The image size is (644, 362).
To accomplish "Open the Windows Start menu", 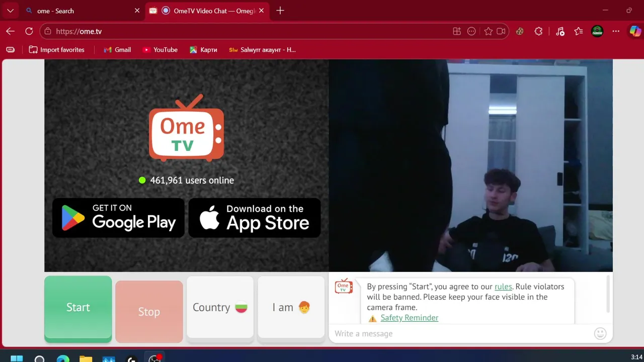I will point(17,358).
